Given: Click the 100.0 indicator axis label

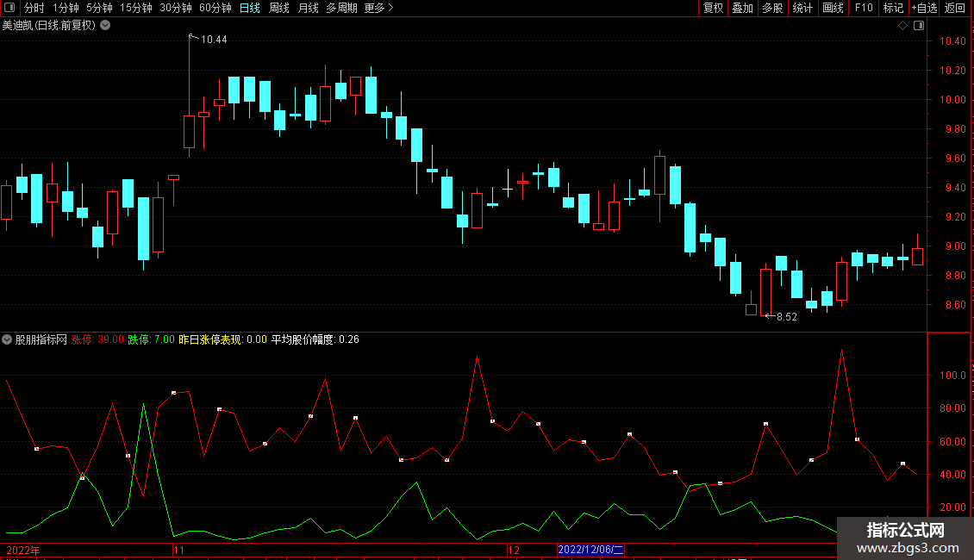Looking at the screenshot, I should 952,376.
